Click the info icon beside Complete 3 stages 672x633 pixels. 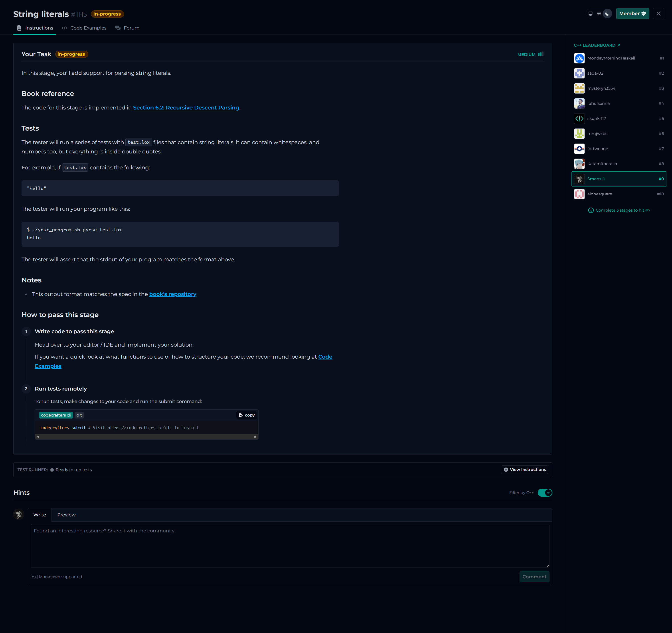[591, 210]
